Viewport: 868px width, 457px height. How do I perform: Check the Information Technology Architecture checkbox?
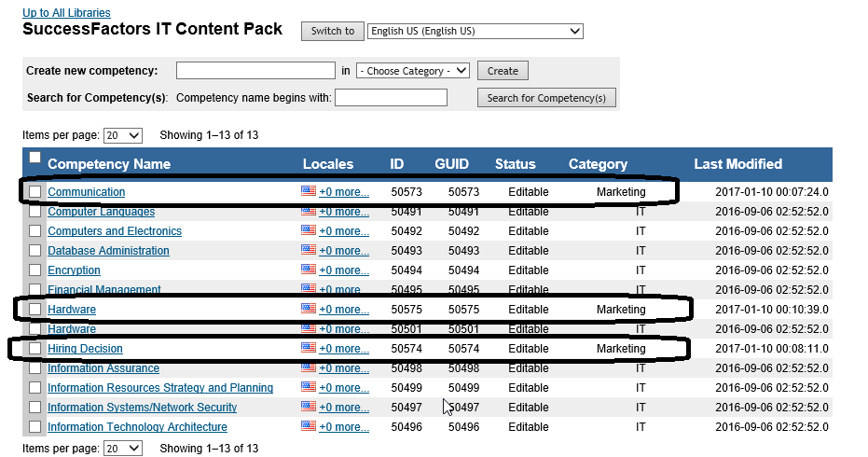coord(34,427)
